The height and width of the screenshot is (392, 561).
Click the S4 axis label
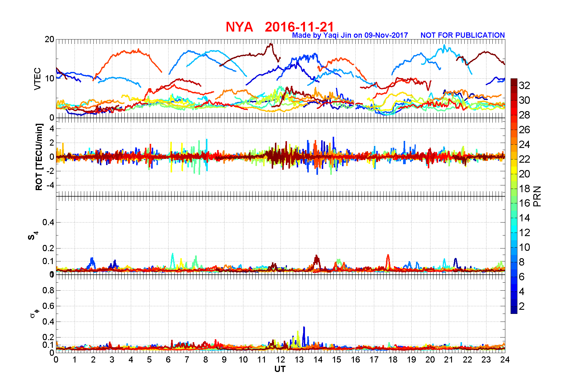click(33, 236)
